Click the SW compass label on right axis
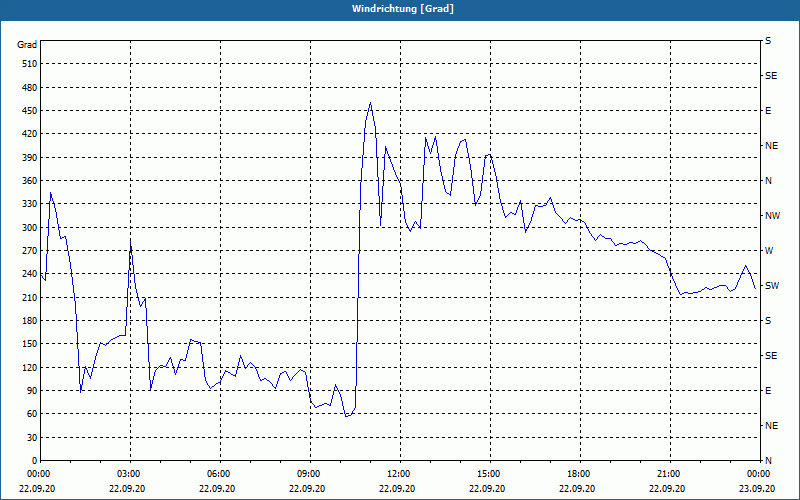The width and height of the screenshot is (800, 500). 772,286
